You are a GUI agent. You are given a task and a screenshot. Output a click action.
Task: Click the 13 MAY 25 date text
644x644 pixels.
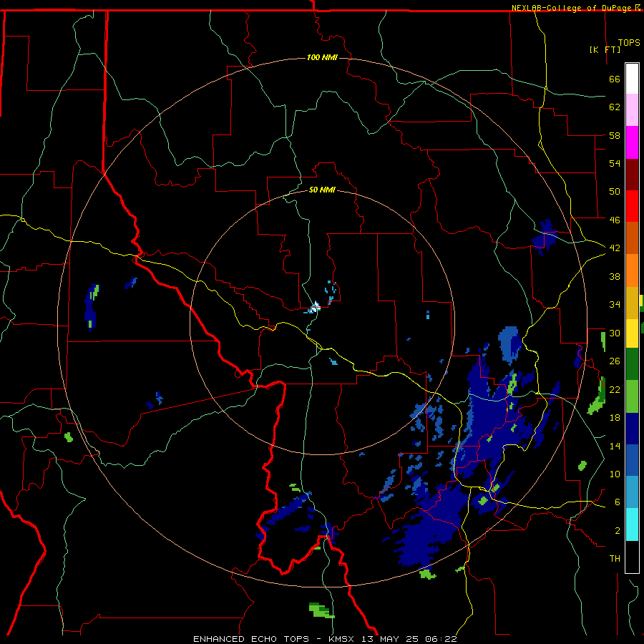(391, 639)
